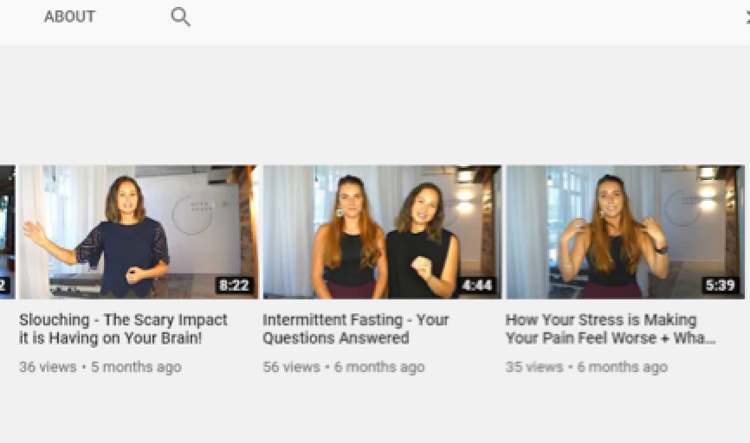
Task: Click the 5:39 duration badge
Action: click(x=720, y=285)
